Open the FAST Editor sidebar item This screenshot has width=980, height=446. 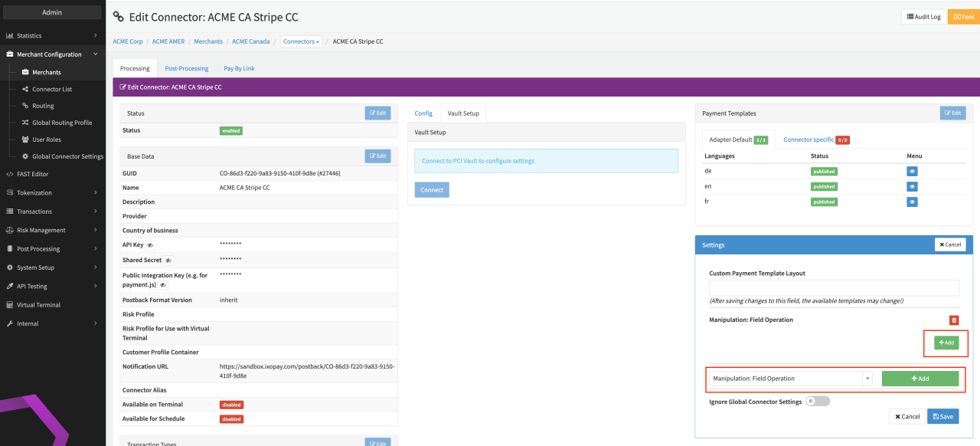(x=32, y=174)
